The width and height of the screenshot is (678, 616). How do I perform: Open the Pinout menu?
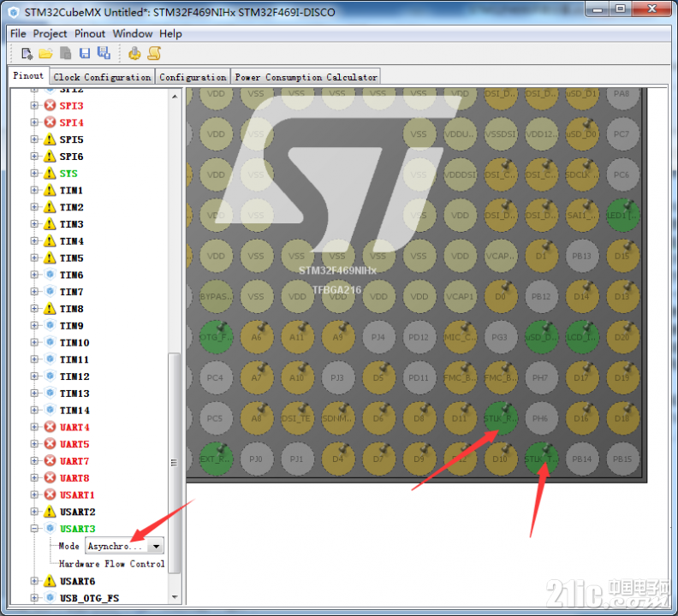(x=90, y=33)
